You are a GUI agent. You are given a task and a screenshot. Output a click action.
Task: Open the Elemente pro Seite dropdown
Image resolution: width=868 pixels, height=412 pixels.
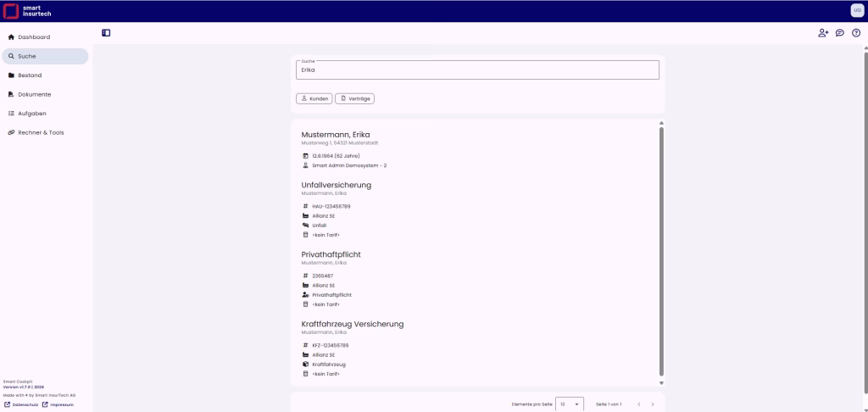570,404
